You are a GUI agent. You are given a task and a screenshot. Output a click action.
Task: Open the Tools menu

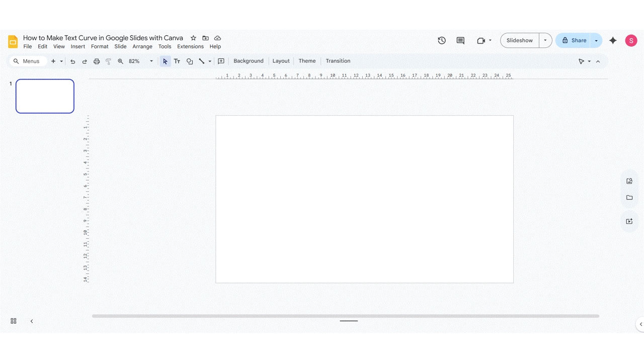pyautogui.click(x=165, y=47)
